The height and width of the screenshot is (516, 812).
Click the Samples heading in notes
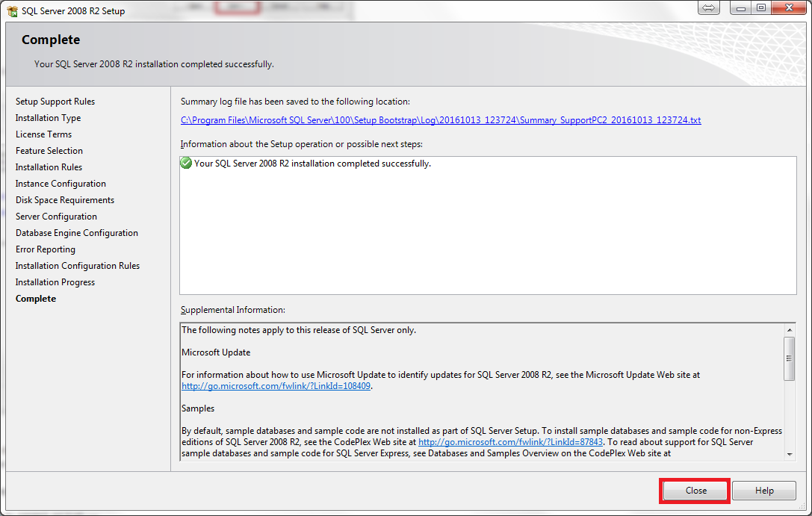click(198, 408)
